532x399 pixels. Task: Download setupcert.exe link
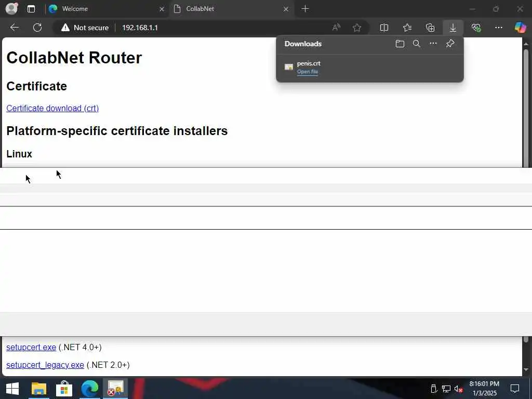(x=31, y=347)
